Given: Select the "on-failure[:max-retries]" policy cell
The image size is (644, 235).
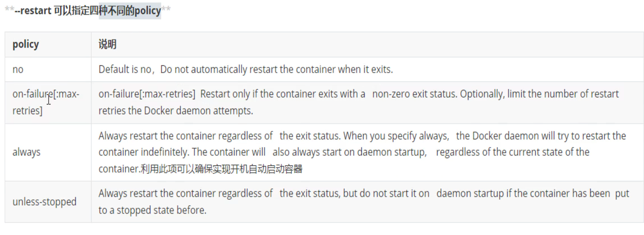Looking at the screenshot, I should coord(46,102).
